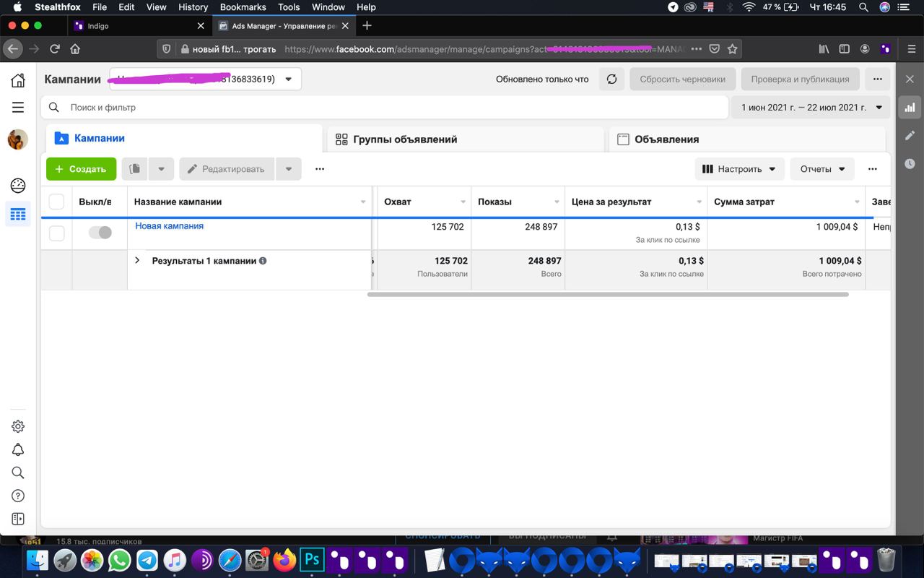
Task: Open ad account selector dropdown
Action: (x=205, y=79)
